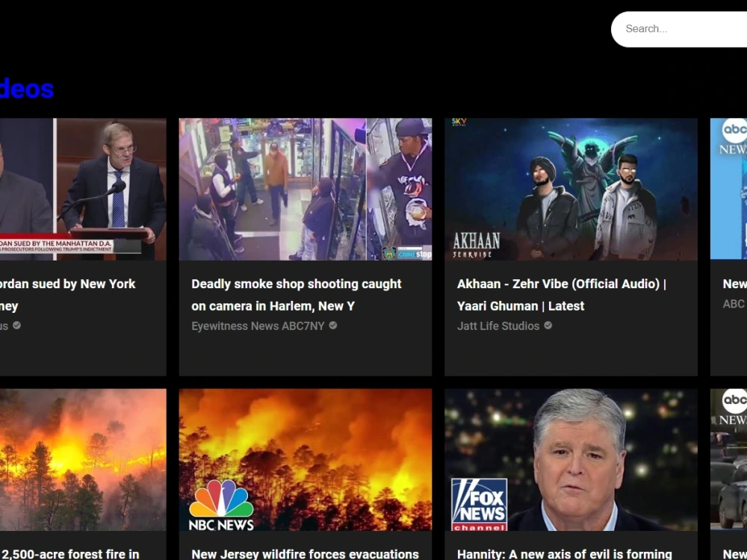Open the ABC News thumbnail beside the Hannity video
This screenshot has width=747, height=560.
tap(728, 459)
